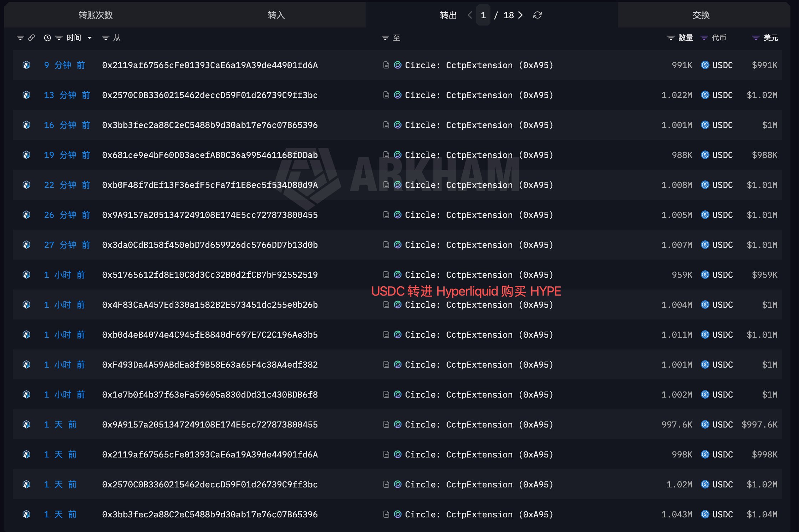The image size is (799, 532).
Task: Open filter for 数量 column
Action: (x=671, y=38)
